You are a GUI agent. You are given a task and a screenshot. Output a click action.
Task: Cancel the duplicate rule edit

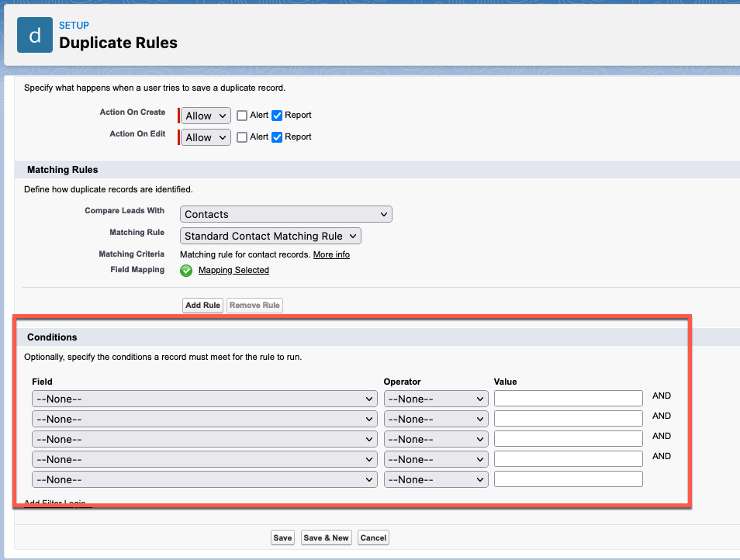point(373,538)
